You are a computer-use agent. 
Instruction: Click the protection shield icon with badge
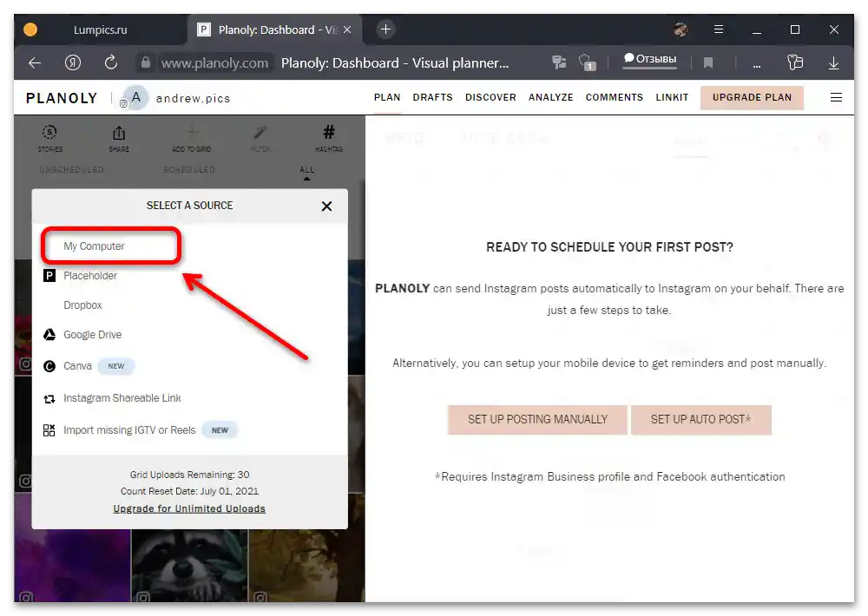pos(587,62)
